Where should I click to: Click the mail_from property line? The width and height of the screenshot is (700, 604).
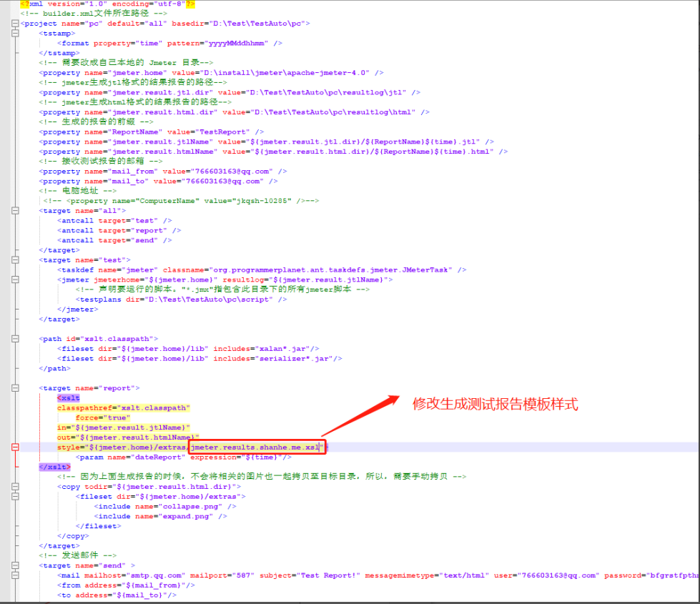[163, 172]
